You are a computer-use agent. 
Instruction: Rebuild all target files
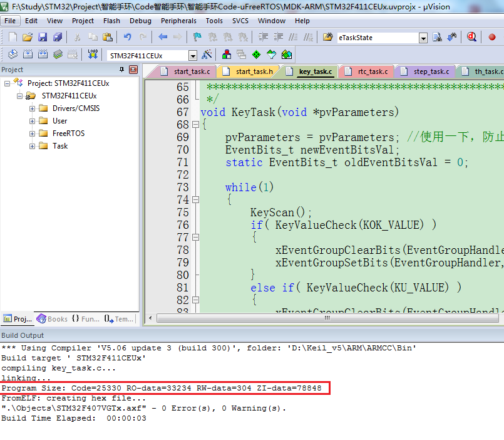pyautogui.click(x=42, y=55)
